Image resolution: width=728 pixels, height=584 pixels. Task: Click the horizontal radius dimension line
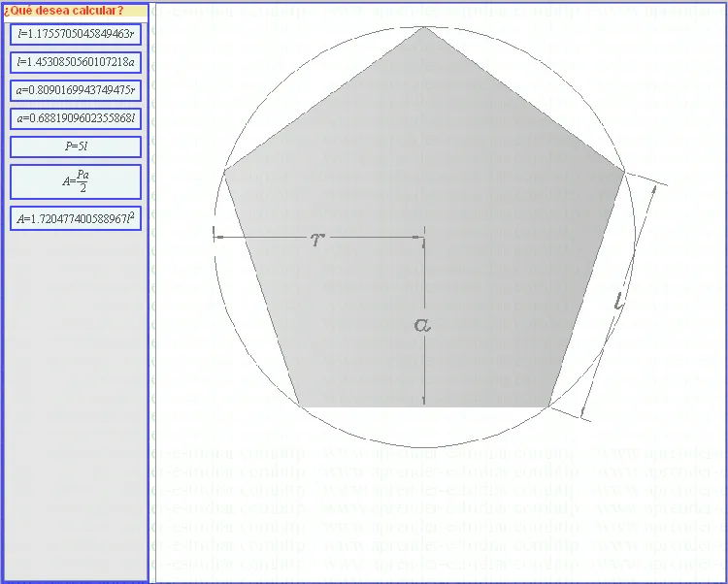pos(369,237)
